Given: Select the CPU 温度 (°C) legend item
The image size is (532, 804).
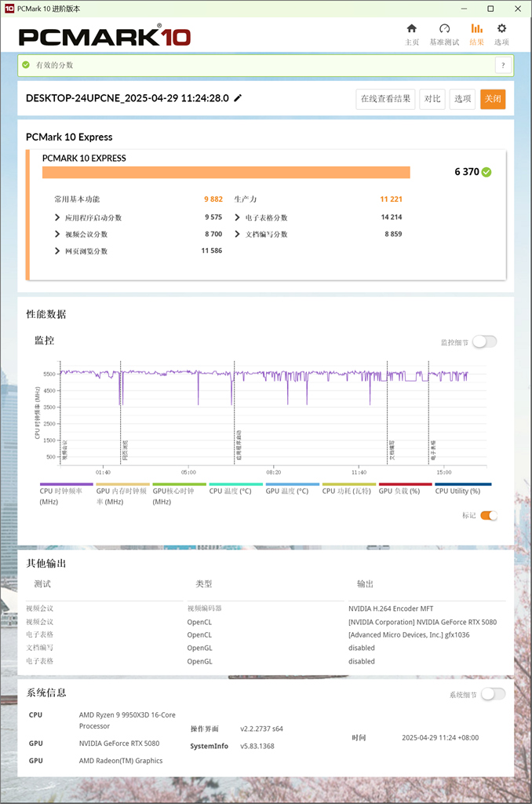Looking at the screenshot, I should (235, 489).
